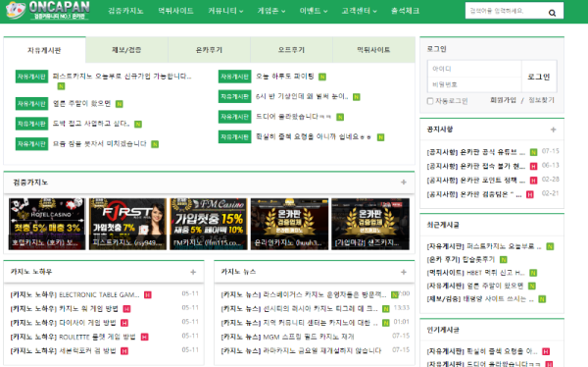The width and height of the screenshot is (588, 367).
Task: Switch to the 자유게시판 tab
Action: click(x=45, y=50)
